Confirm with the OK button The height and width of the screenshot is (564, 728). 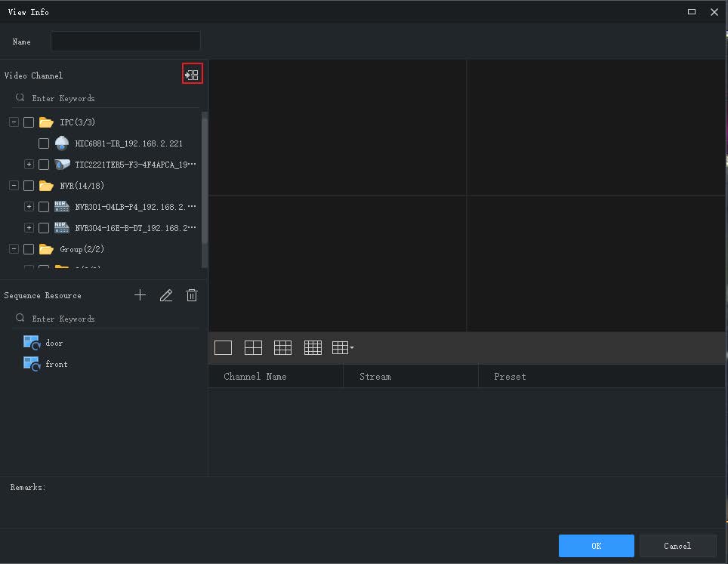click(x=596, y=546)
